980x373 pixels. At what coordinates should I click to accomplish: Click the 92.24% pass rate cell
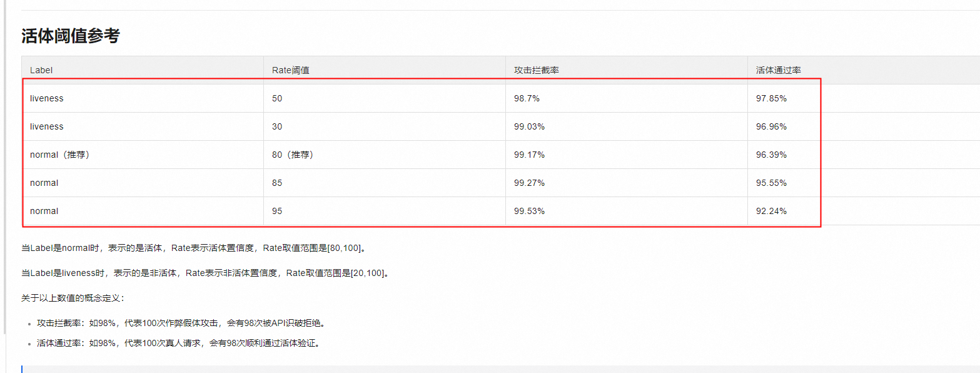coord(771,211)
